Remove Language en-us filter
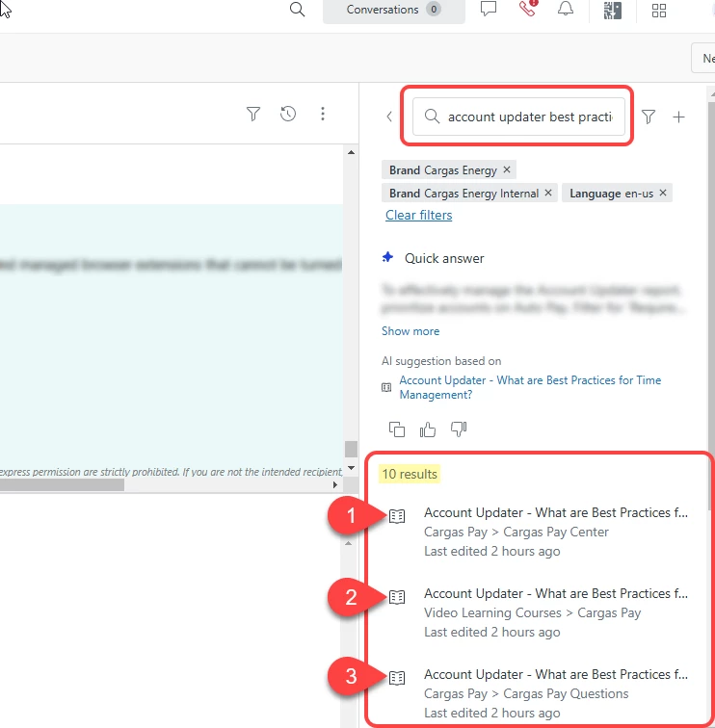 pos(663,193)
